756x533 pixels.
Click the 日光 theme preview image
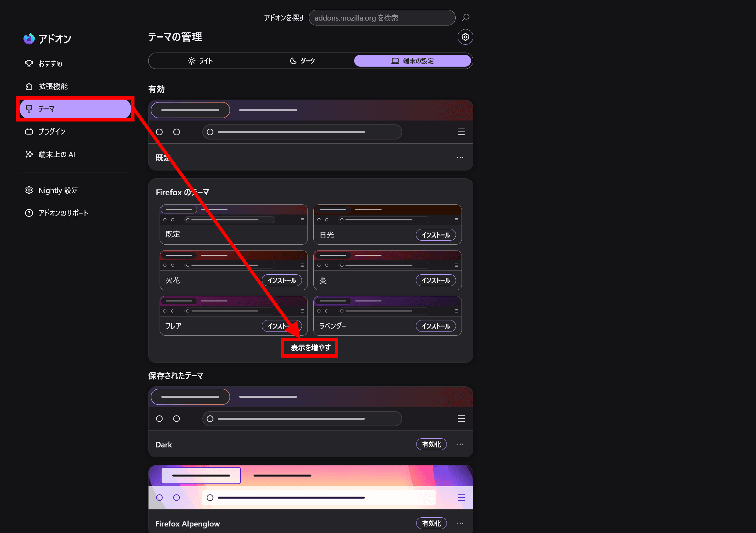point(387,215)
